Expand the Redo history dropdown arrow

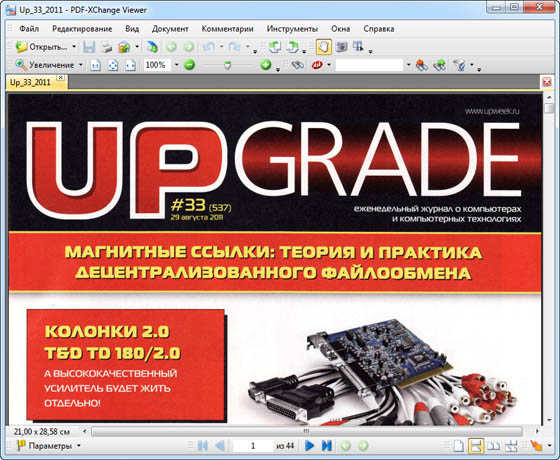248,47
